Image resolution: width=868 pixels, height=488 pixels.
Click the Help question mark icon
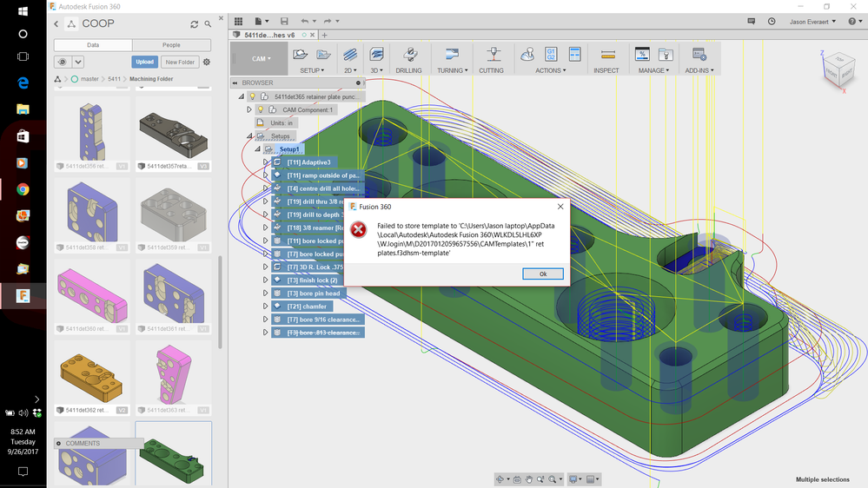click(x=852, y=21)
